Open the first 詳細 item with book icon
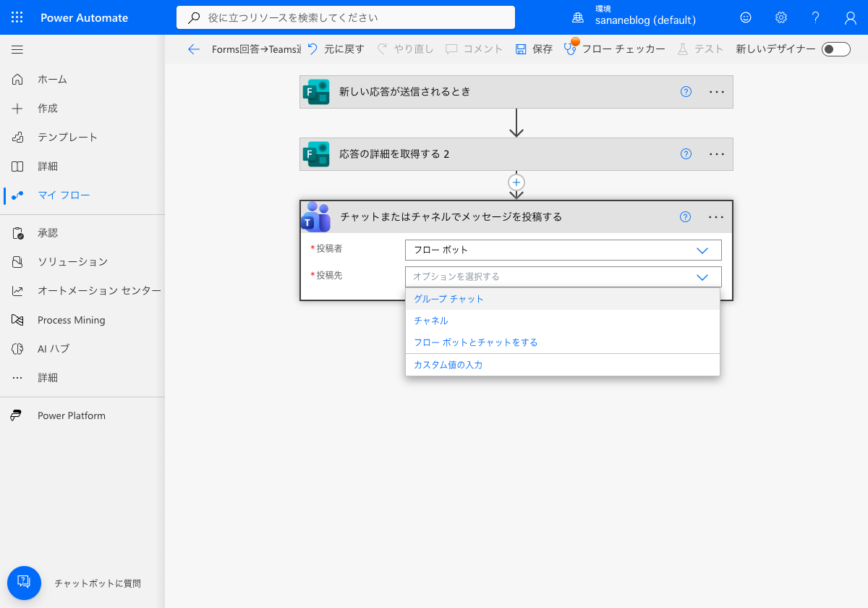Image resolution: width=868 pixels, height=608 pixels. [48, 166]
